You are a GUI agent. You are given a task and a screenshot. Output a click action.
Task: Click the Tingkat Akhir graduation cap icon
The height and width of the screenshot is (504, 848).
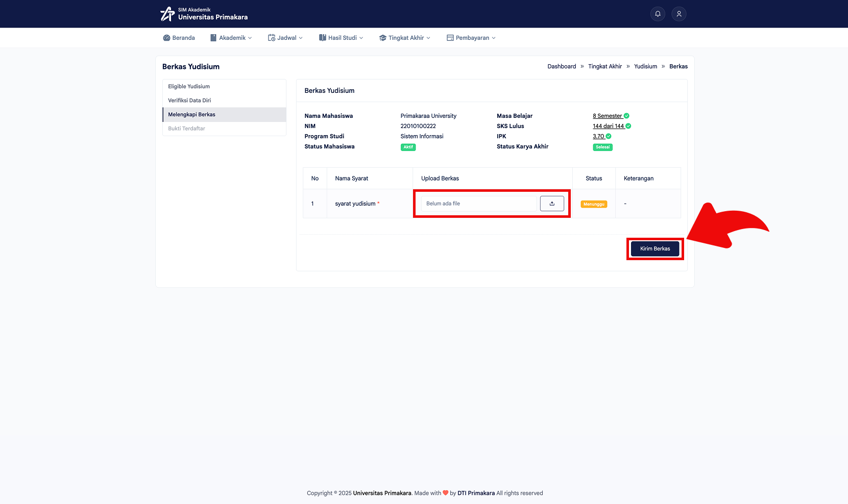tap(383, 38)
